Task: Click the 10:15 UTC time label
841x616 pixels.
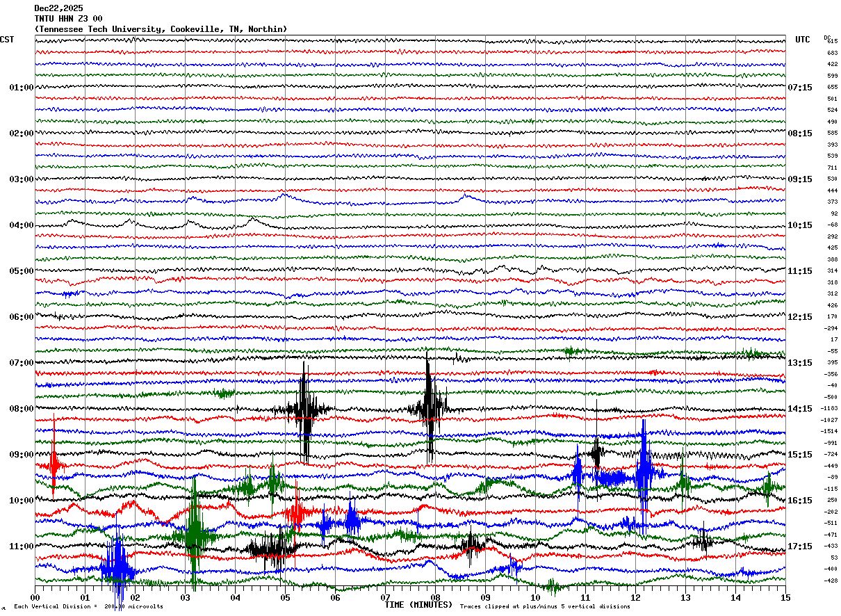Action: (800, 225)
